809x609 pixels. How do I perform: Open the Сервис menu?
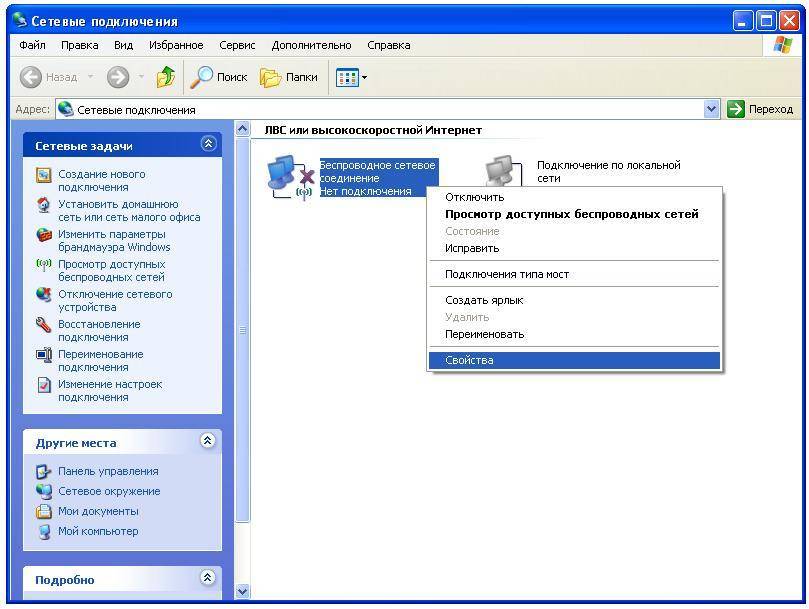(x=237, y=45)
